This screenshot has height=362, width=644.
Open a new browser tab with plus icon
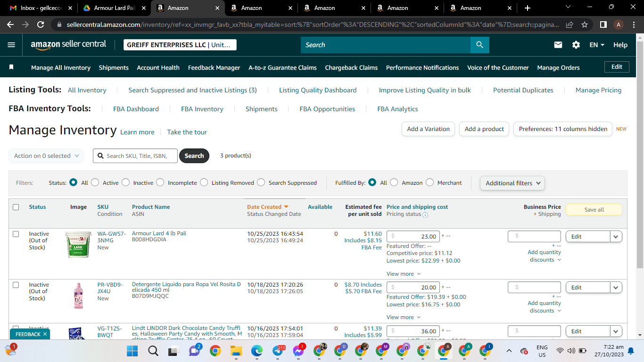(x=528, y=8)
